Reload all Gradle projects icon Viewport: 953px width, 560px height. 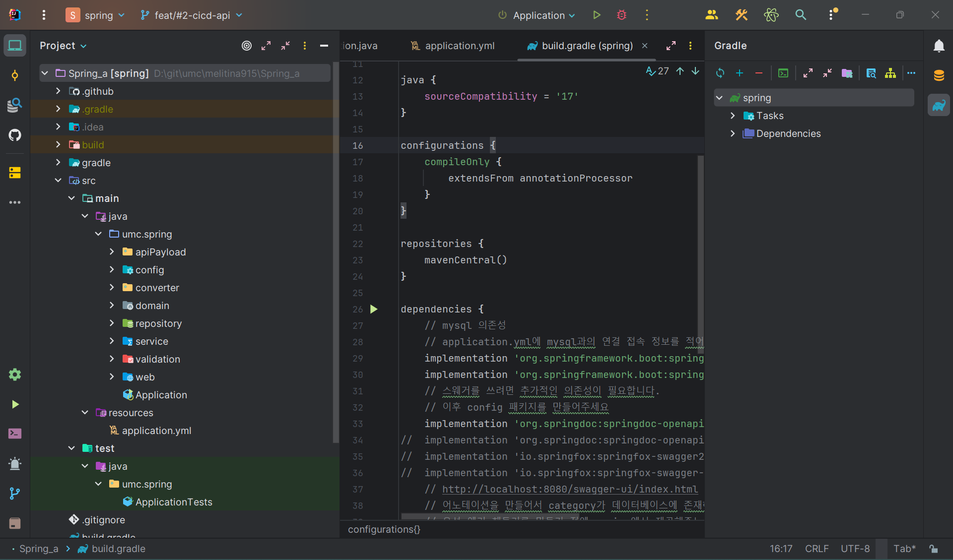click(x=720, y=73)
